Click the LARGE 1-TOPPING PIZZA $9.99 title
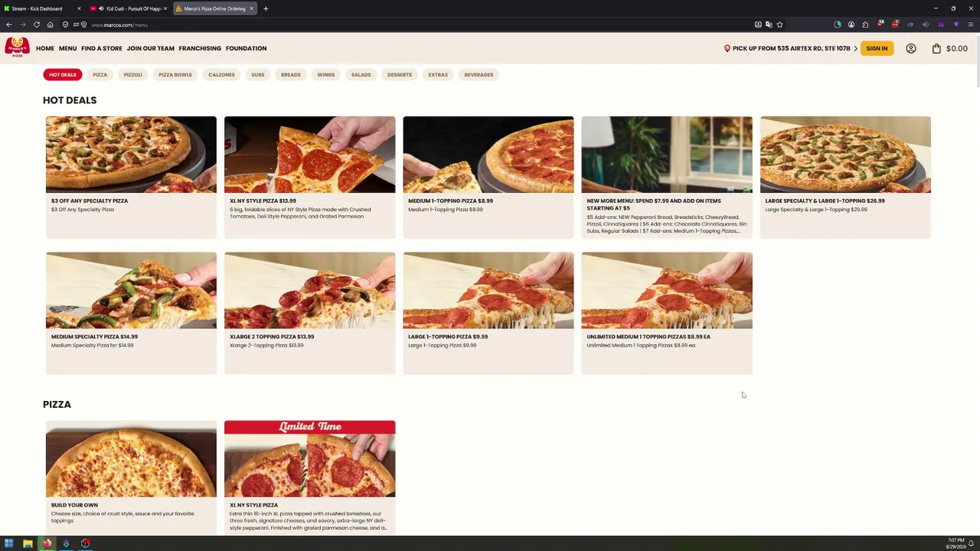The height and width of the screenshot is (551, 980). (448, 337)
